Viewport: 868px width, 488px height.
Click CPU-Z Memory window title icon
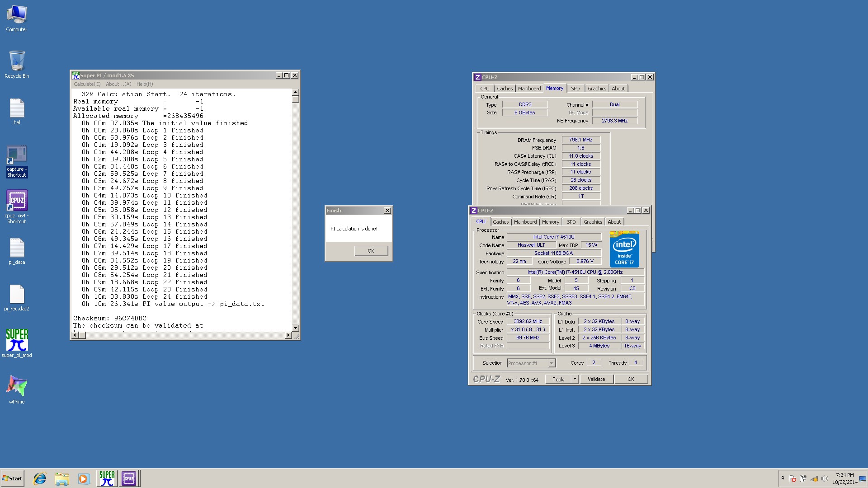477,77
